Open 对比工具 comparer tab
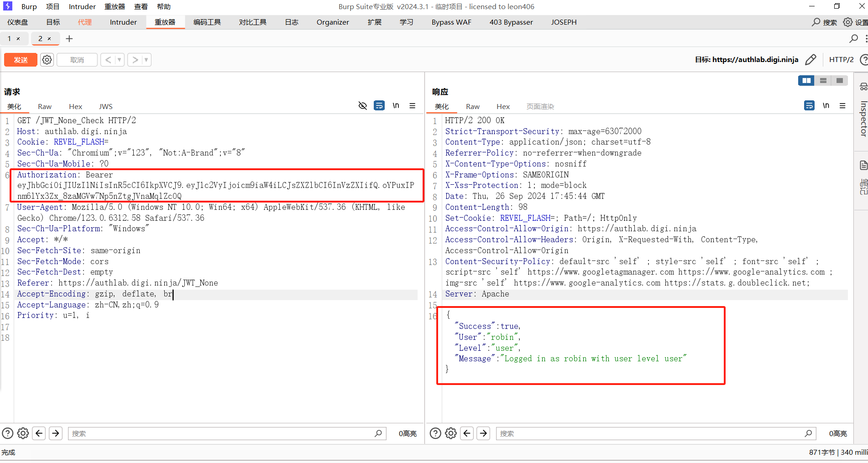868x463 pixels. tap(253, 22)
